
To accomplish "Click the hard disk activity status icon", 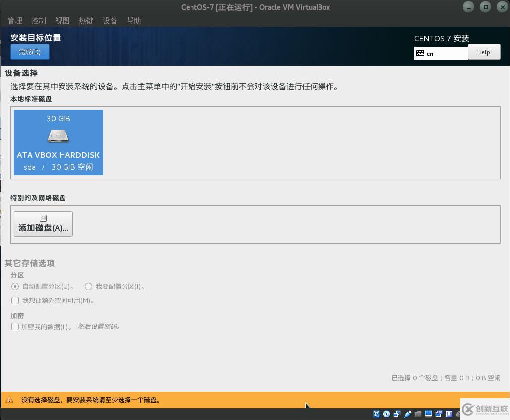I will pyautogui.click(x=376, y=414).
